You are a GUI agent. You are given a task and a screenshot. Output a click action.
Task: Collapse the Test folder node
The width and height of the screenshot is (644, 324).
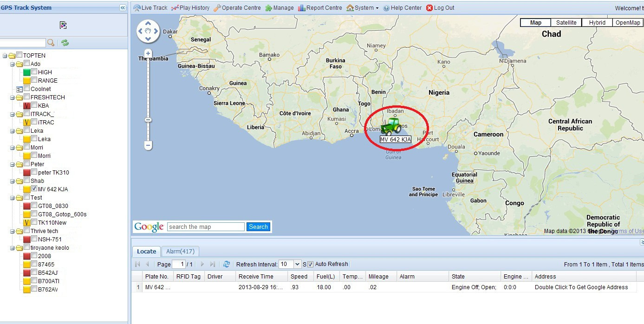(x=12, y=198)
